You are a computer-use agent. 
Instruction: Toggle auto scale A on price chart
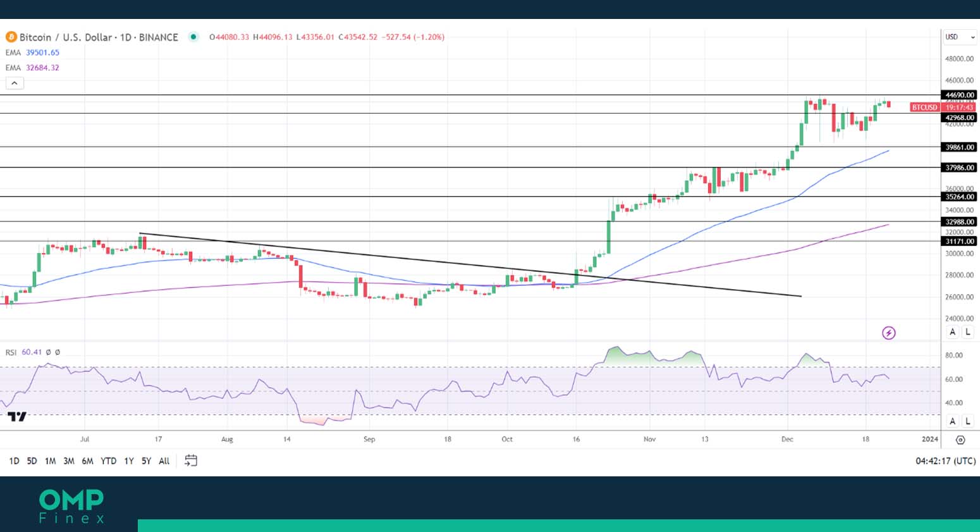[952, 332]
